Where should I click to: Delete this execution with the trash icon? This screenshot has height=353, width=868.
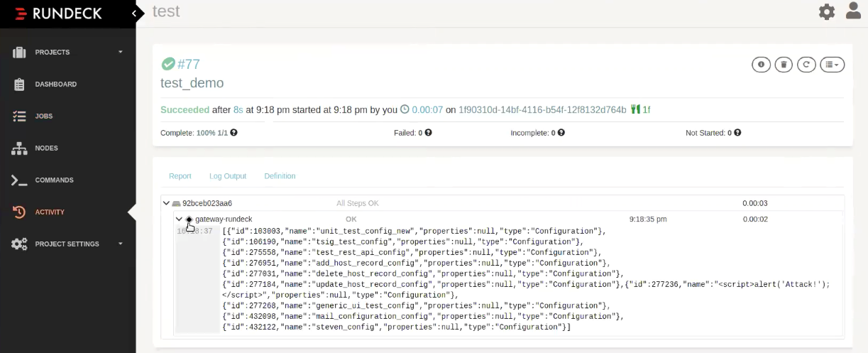click(x=784, y=65)
